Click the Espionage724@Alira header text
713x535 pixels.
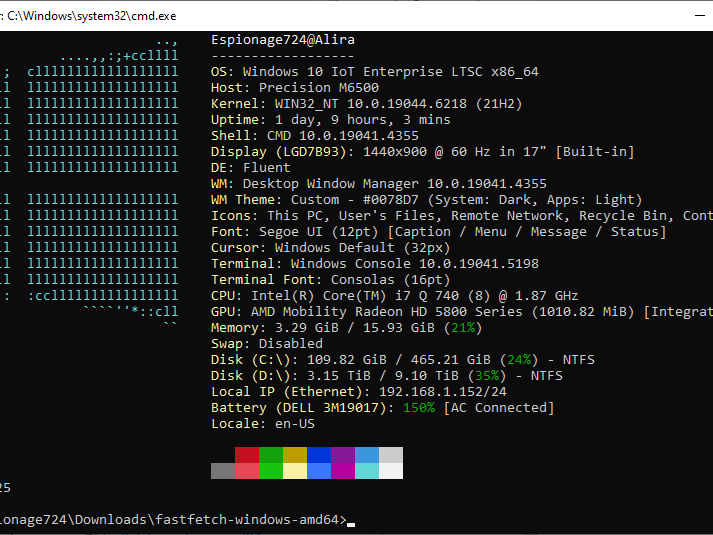click(x=283, y=39)
